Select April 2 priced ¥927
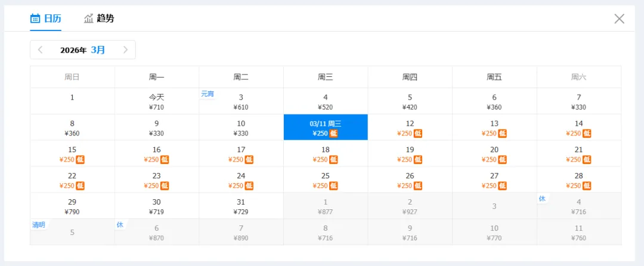 410,206
